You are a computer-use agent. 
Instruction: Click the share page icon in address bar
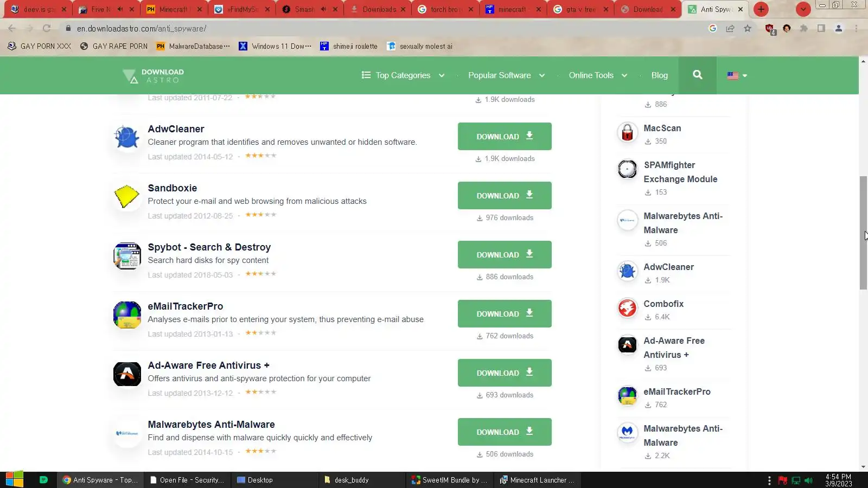[x=730, y=28]
